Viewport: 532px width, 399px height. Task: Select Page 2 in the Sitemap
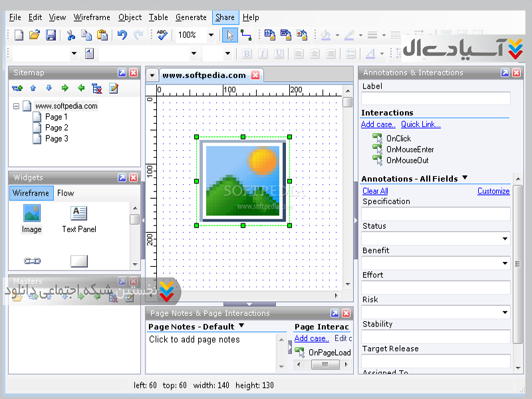pos(57,128)
